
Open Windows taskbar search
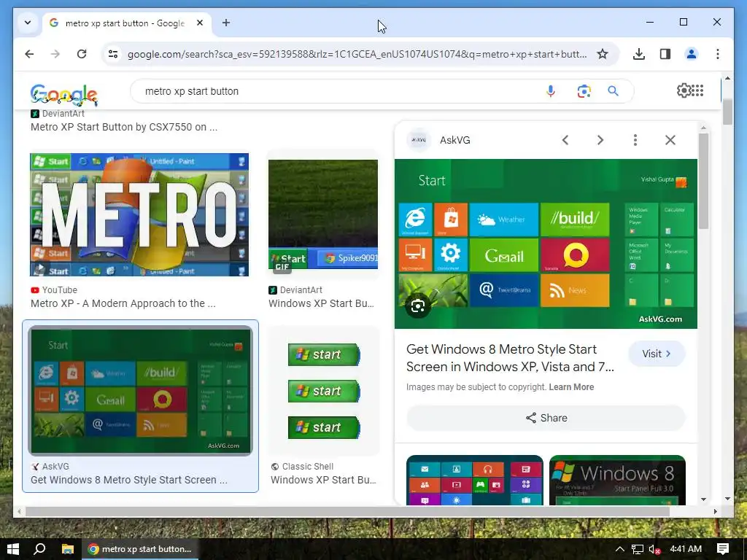point(40,549)
